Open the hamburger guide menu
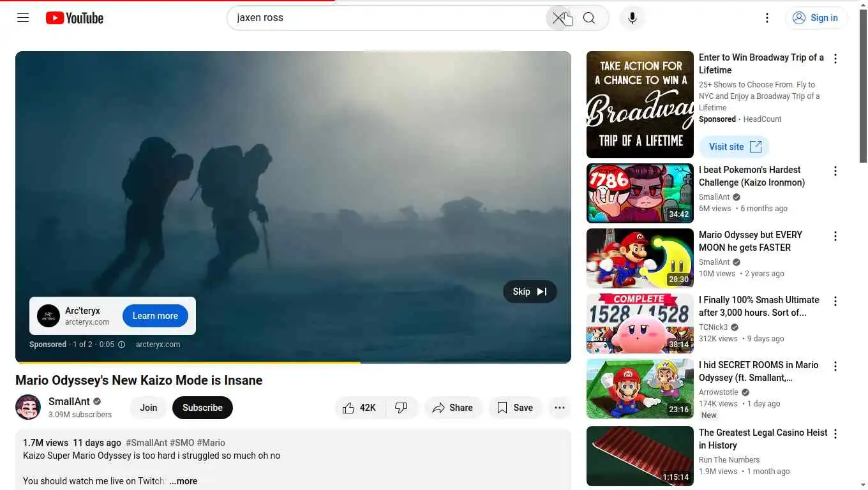The width and height of the screenshot is (868, 490). coord(23,18)
